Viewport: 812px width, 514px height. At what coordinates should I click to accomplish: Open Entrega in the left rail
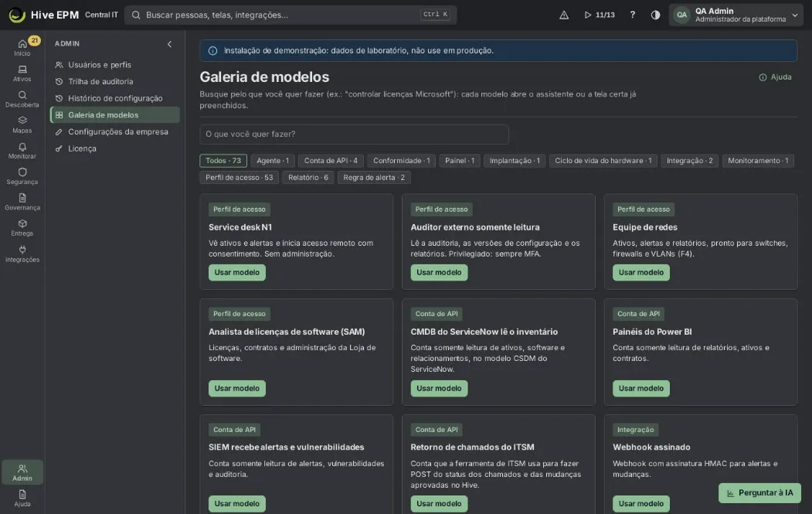[x=22, y=227]
